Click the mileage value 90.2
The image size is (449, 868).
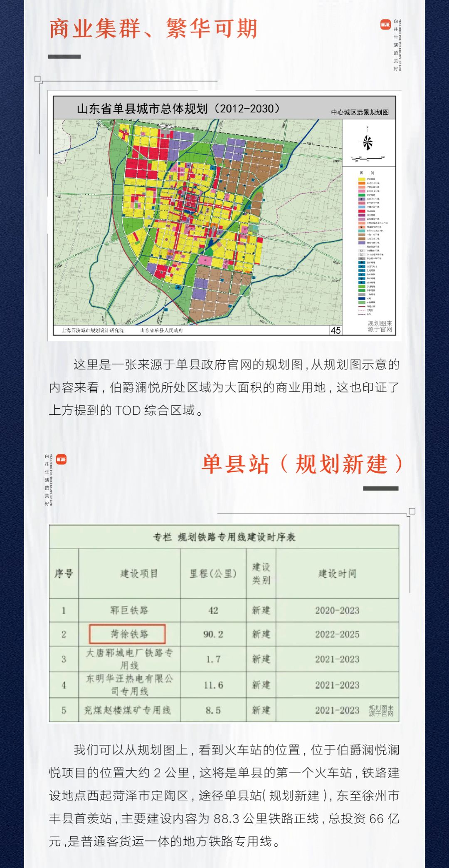click(213, 634)
